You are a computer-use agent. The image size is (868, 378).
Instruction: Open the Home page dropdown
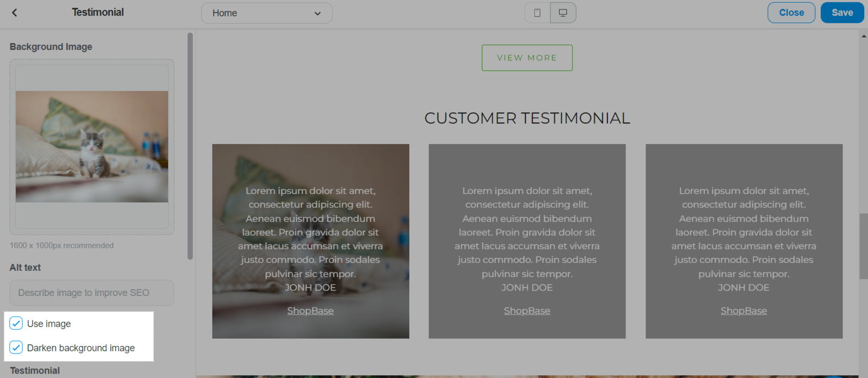click(x=267, y=13)
